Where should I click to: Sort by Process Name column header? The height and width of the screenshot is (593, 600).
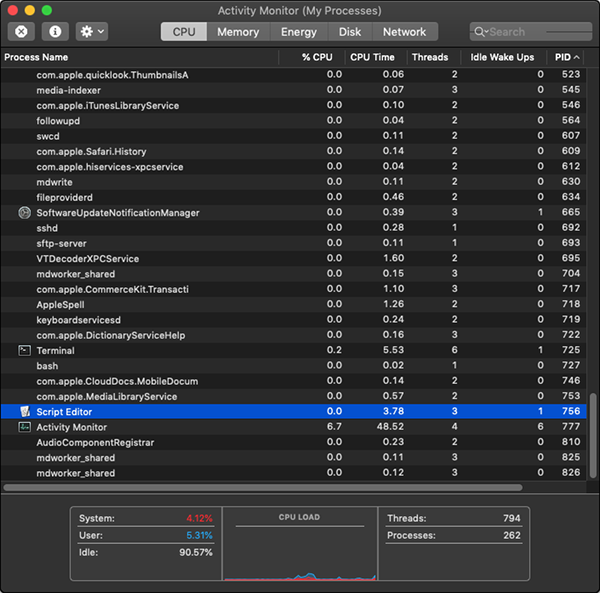pyautogui.click(x=140, y=57)
